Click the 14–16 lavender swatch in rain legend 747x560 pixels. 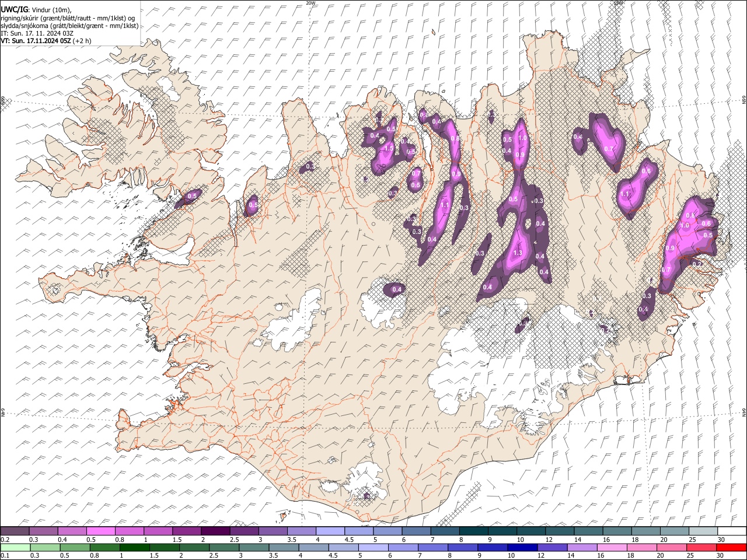pyautogui.click(x=582, y=547)
